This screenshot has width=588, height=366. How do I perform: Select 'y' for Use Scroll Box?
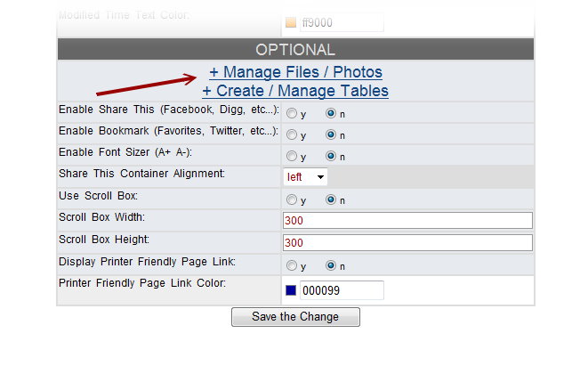pos(292,199)
